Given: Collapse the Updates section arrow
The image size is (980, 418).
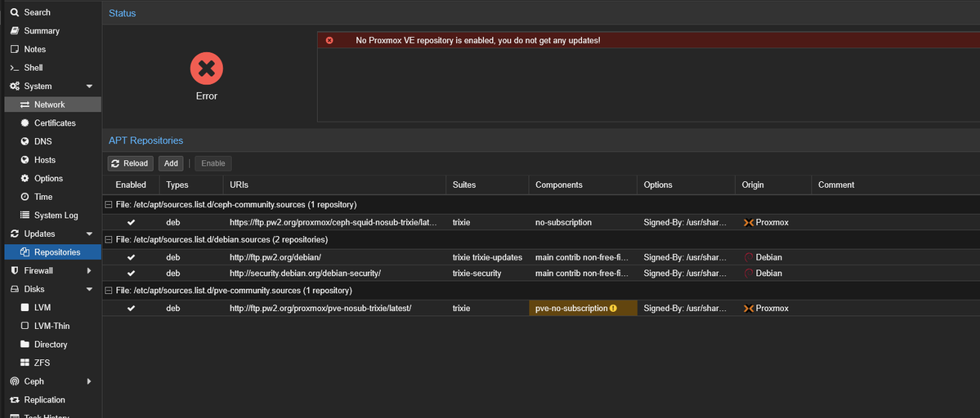Looking at the screenshot, I should click(x=89, y=234).
